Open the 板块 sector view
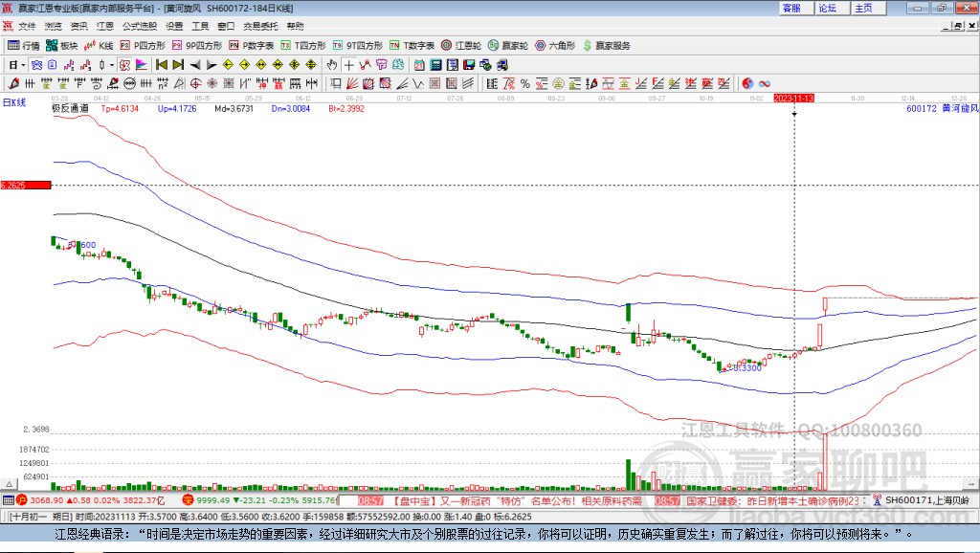This screenshot has height=553, width=980. [62, 45]
